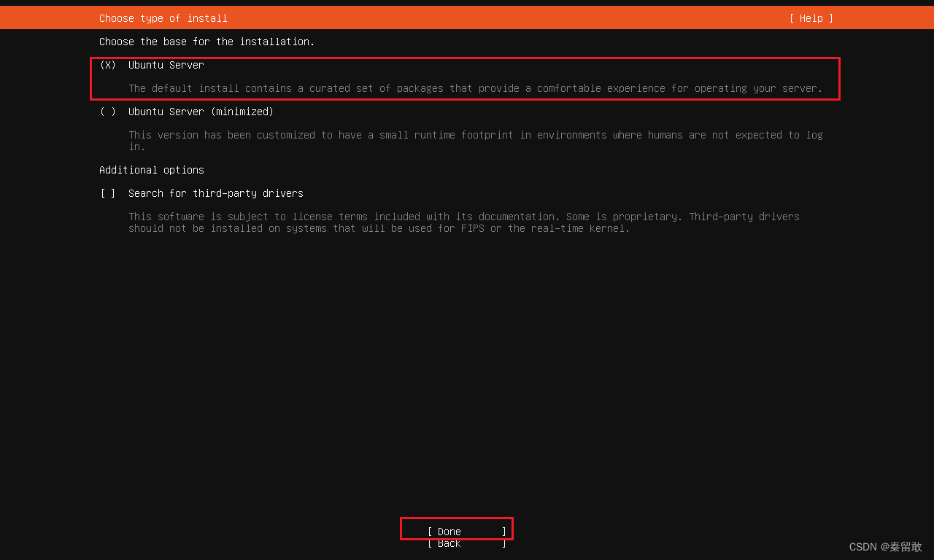Enable Search for third-party drivers checkbox

201,193
